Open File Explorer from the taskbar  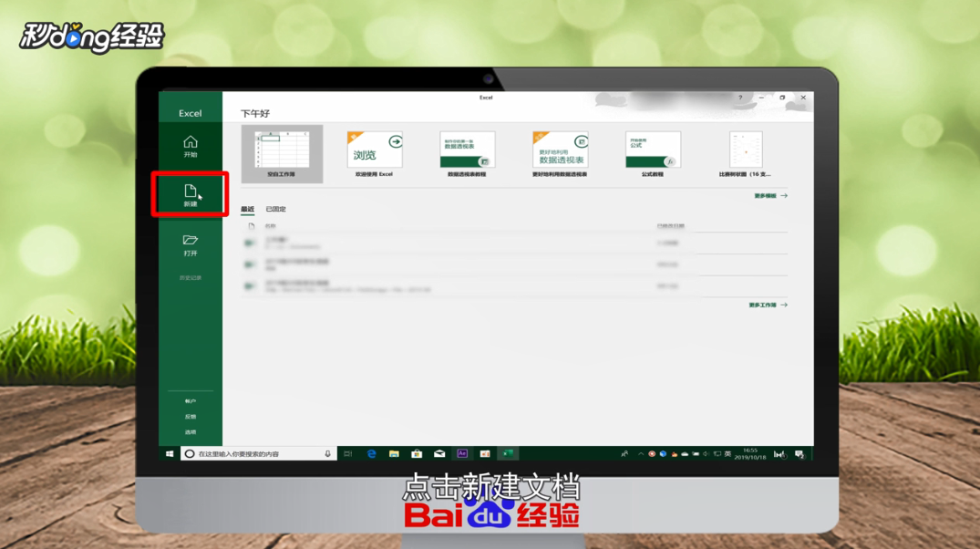394,454
